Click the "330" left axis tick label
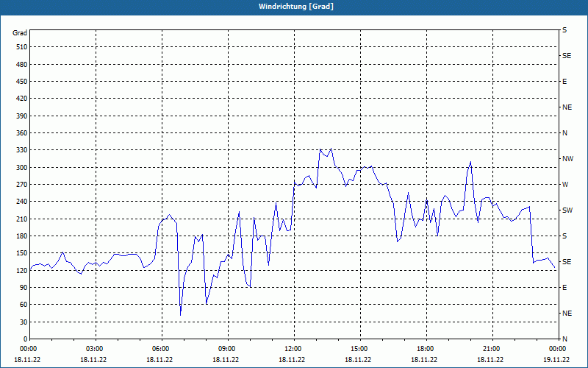 [x=22, y=150]
